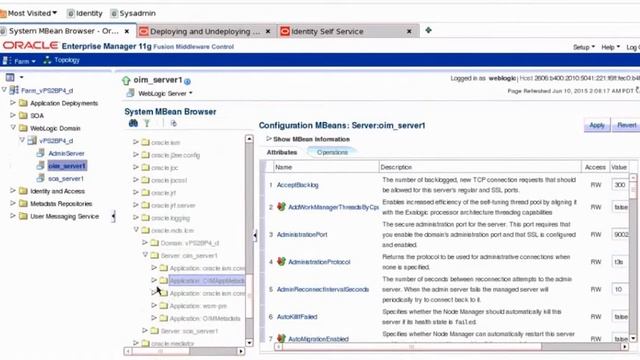This screenshot has width=640, height=360.
Task: Select oim_server1 in the farm tree
Action: (67, 166)
